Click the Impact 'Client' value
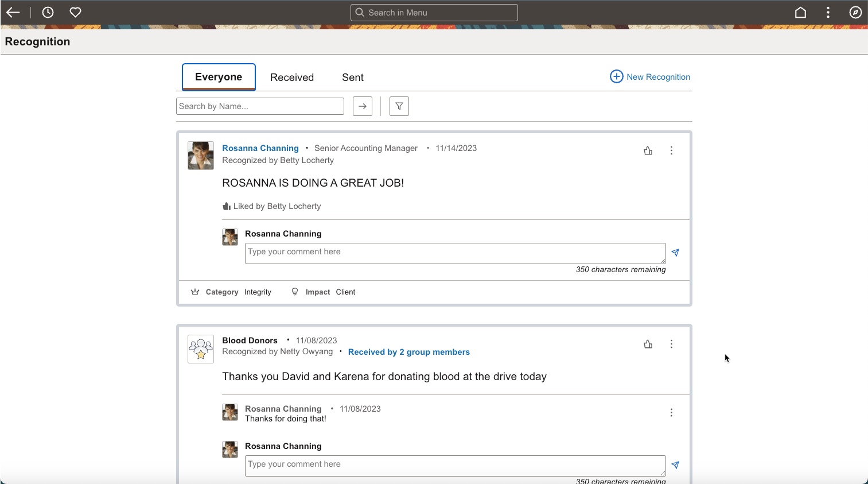Image resolution: width=868 pixels, height=484 pixels. (x=345, y=292)
